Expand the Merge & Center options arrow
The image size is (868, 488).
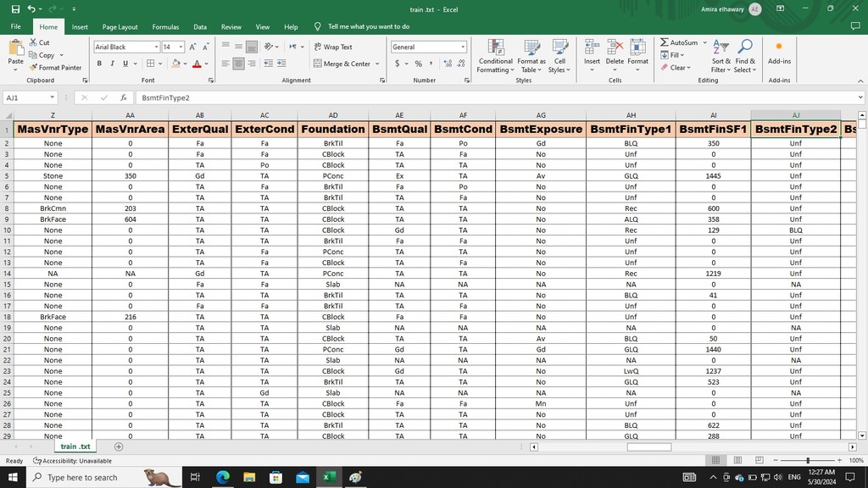tap(377, 64)
